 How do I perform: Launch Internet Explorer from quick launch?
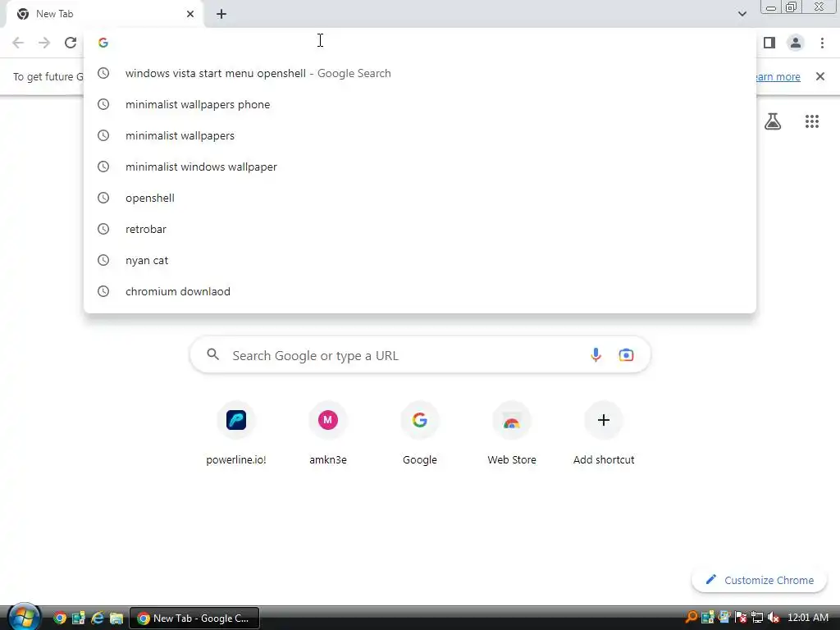click(x=97, y=619)
